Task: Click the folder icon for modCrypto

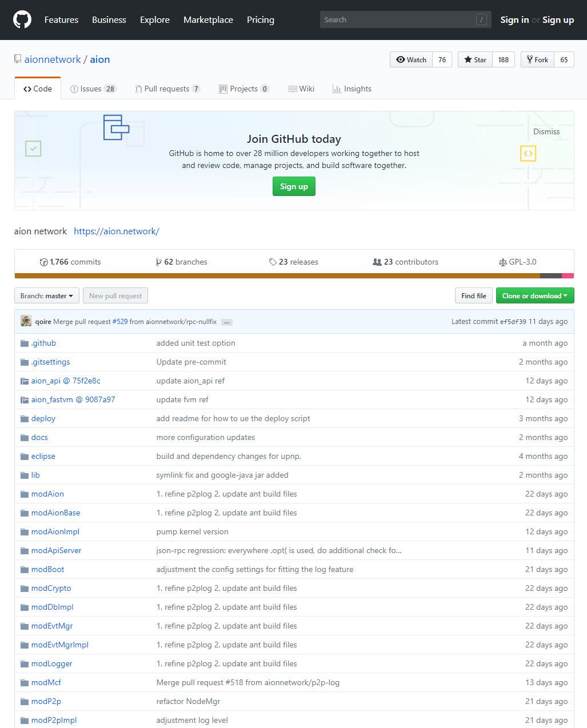Action: 25,589
